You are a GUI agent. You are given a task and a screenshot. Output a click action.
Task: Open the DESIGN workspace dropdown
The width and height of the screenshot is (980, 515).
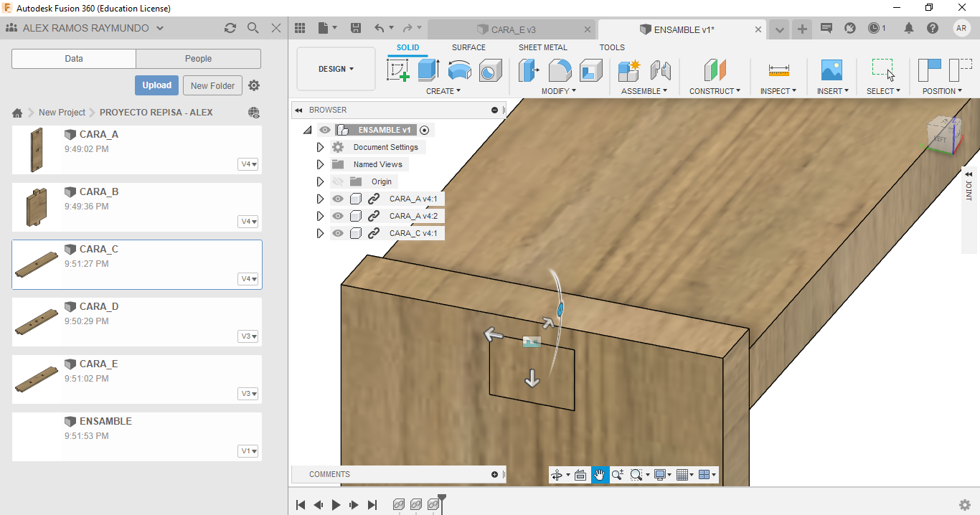(x=336, y=69)
